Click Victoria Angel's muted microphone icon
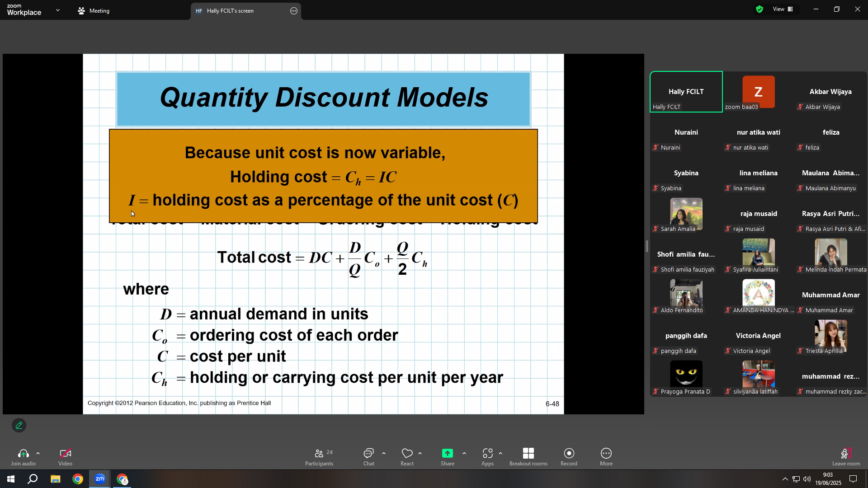Image resolution: width=868 pixels, height=488 pixels. [728, 351]
